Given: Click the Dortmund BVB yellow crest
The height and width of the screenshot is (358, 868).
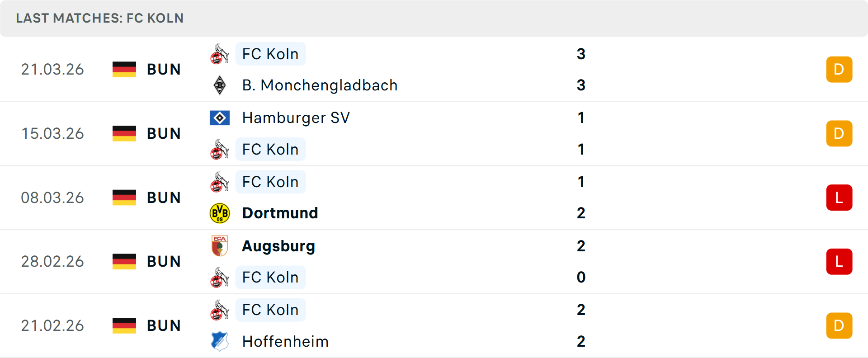Looking at the screenshot, I should point(220,213).
